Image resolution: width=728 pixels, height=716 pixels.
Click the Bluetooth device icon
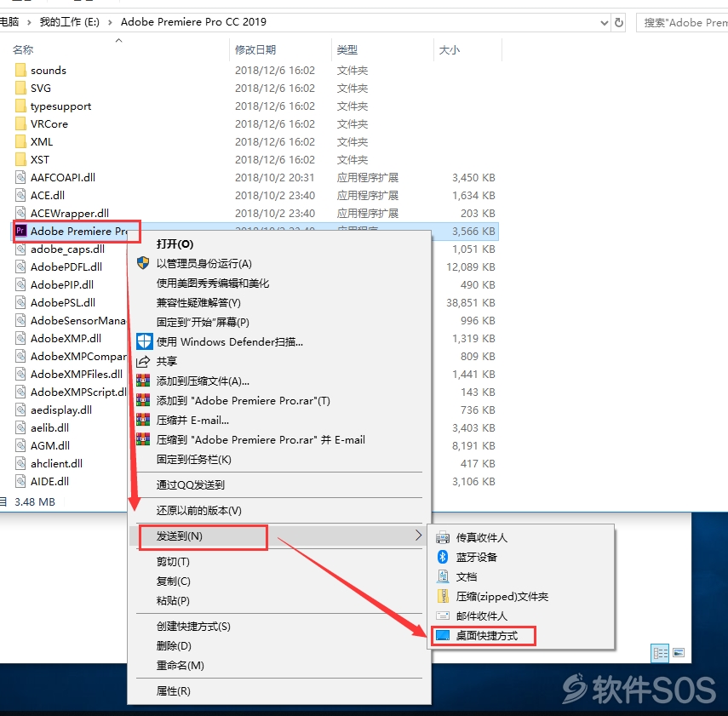click(443, 557)
